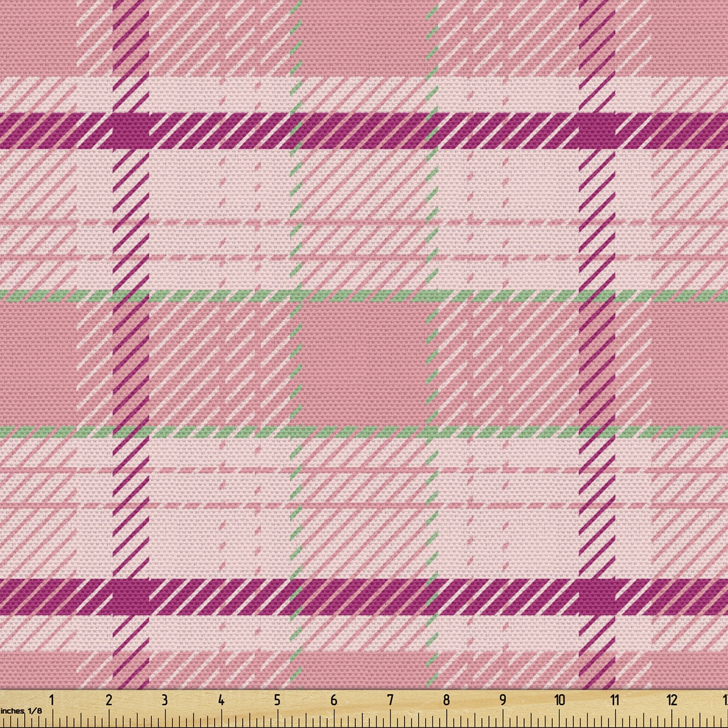Click the wooden ruler at the bottom edge
This screenshot has height=728, width=728.
(364, 709)
